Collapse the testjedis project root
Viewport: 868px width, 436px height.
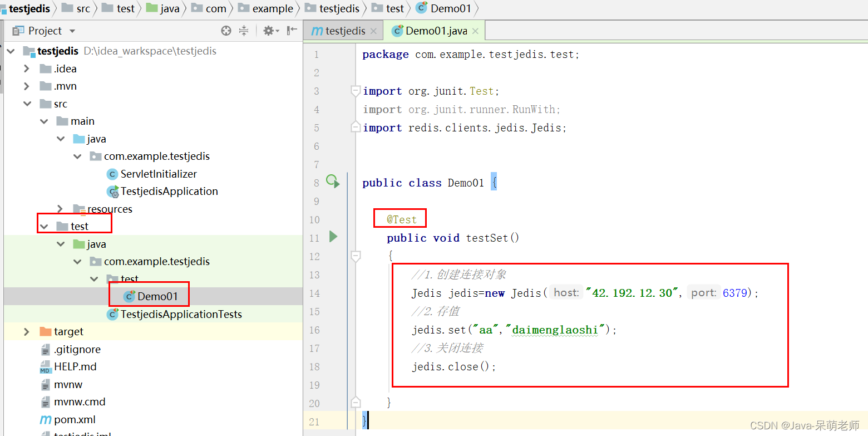11,51
